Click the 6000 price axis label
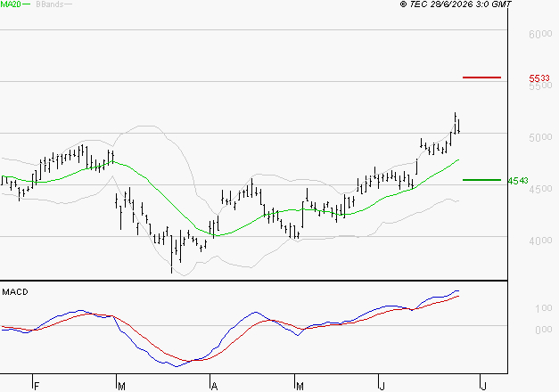This screenshot has width=559, height=392. (540, 34)
